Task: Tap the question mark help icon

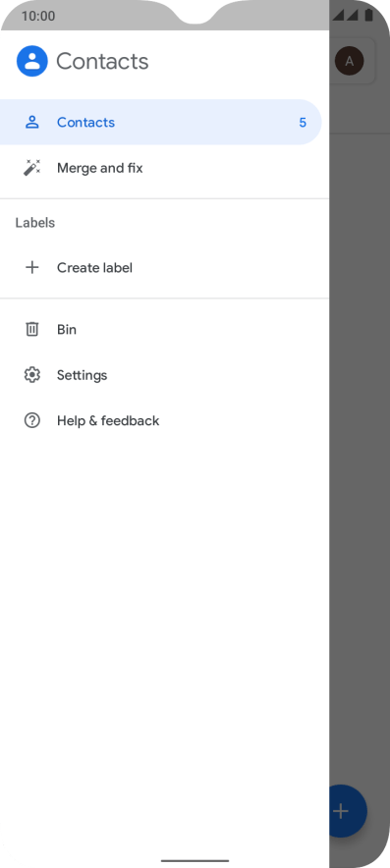Action: click(32, 420)
